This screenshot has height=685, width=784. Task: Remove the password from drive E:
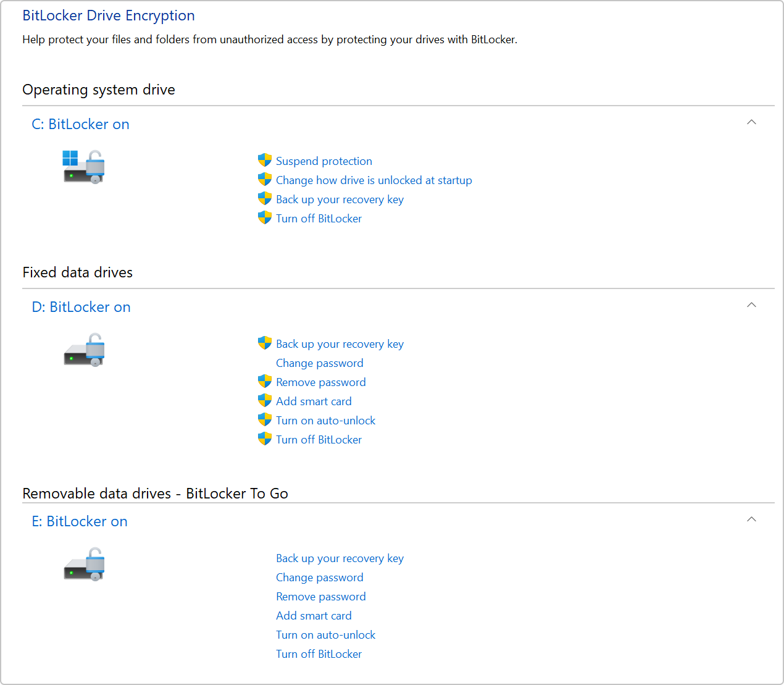coord(320,596)
